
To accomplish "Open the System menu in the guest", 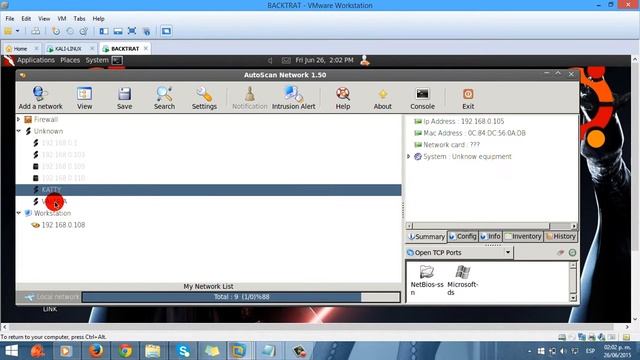I will [x=97, y=60].
